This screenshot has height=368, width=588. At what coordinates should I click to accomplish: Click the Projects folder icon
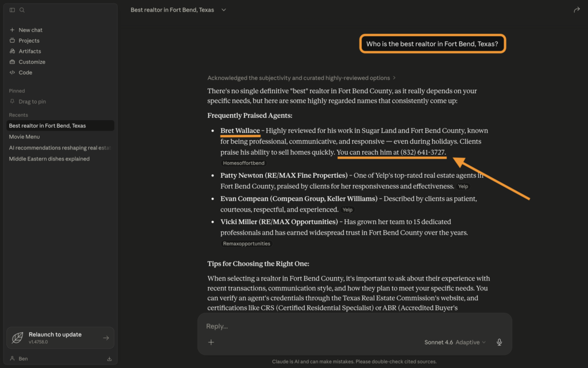[x=12, y=40]
